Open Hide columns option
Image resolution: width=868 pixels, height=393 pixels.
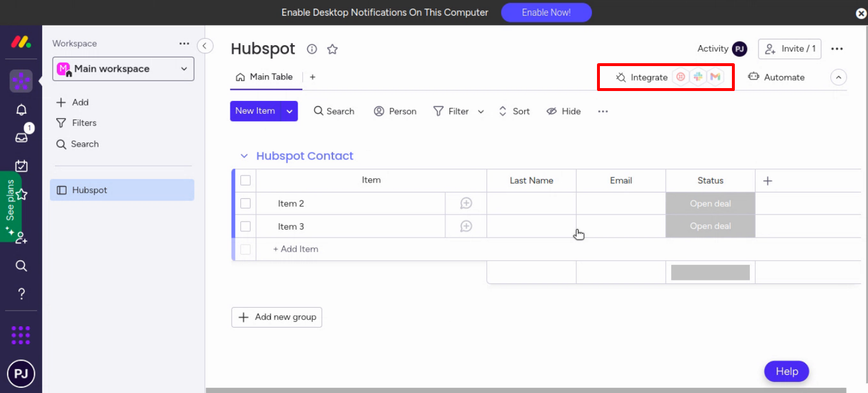(563, 111)
